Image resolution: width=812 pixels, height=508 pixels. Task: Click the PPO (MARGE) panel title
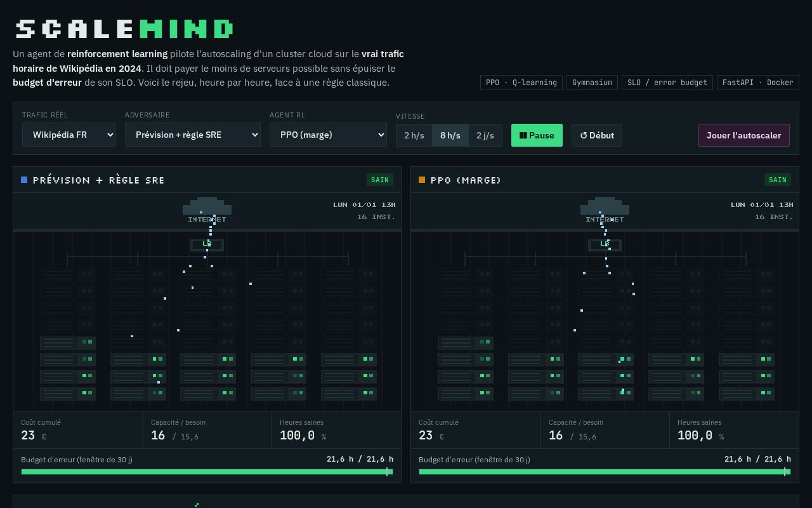click(466, 180)
